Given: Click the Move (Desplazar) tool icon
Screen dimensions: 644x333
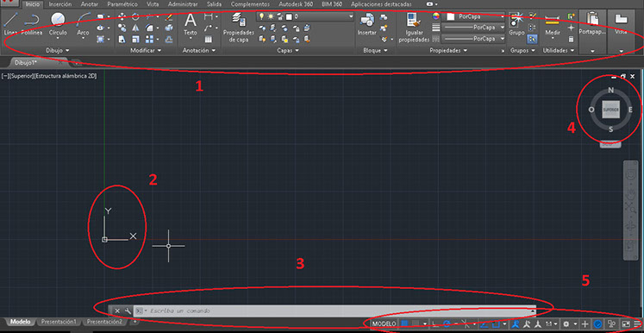Looking at the screenshot, I should [x=122, y=16].
